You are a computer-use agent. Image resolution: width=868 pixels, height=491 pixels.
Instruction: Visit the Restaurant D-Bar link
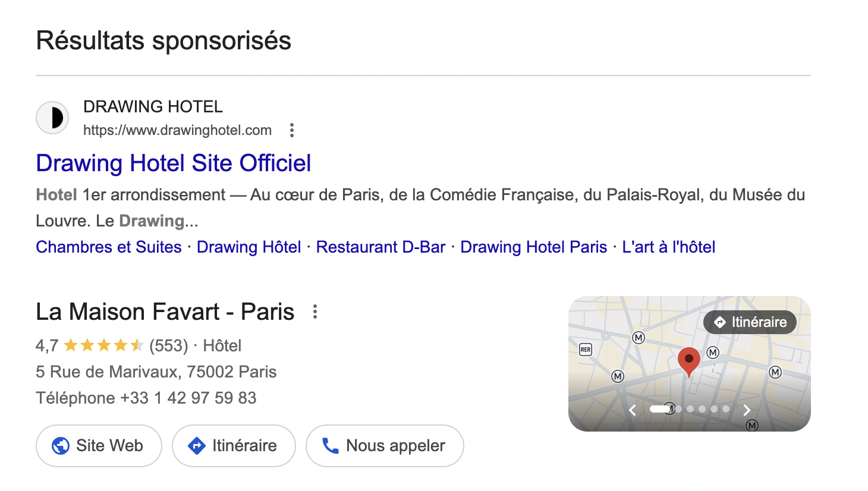[380, 247]
